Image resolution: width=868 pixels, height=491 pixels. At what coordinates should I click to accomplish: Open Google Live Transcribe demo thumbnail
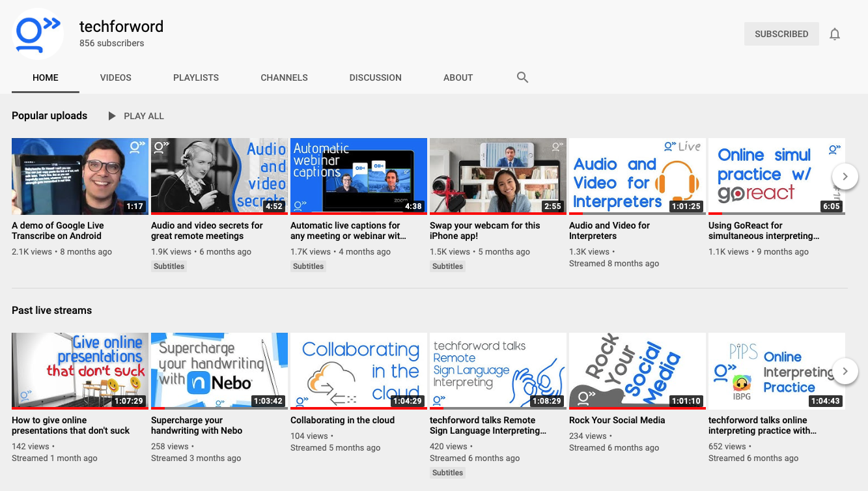pos(80,176)
